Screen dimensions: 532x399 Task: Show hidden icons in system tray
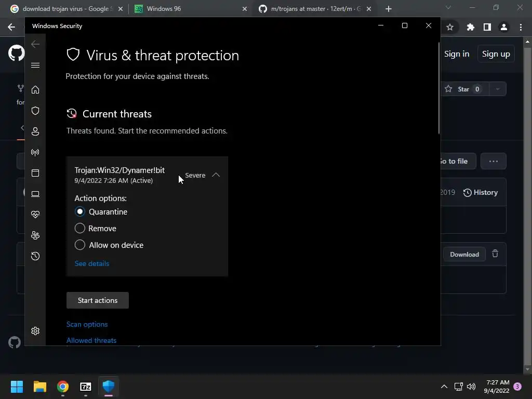click(444, 387)
